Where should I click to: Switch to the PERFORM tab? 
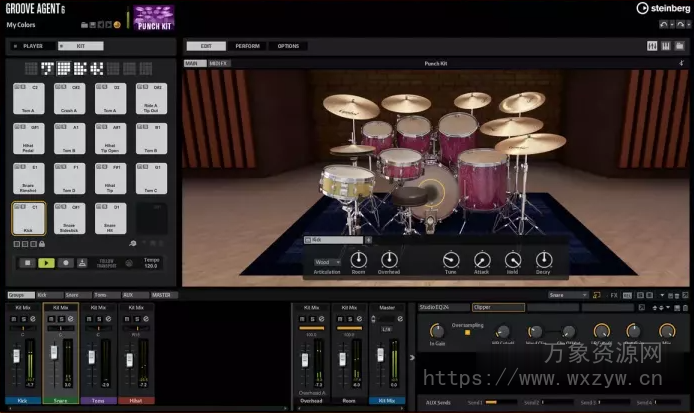[x=247, y=46]
